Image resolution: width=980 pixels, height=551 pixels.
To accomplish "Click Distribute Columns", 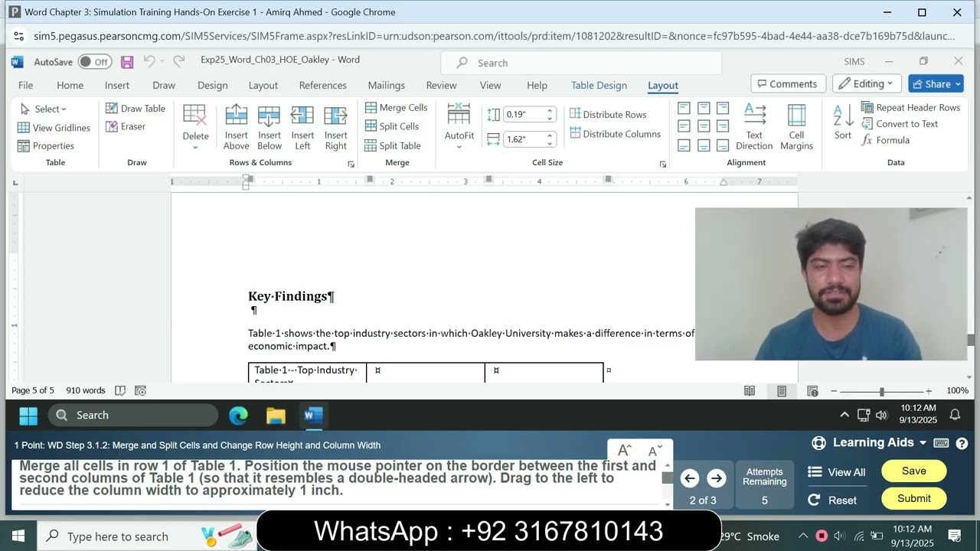I will pyautogui.click(x=615, y=134).
